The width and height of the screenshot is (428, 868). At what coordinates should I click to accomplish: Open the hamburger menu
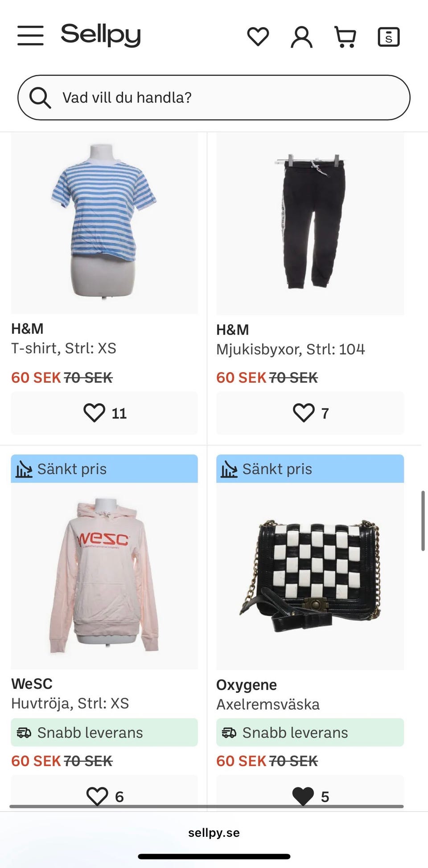coord(30,36)
